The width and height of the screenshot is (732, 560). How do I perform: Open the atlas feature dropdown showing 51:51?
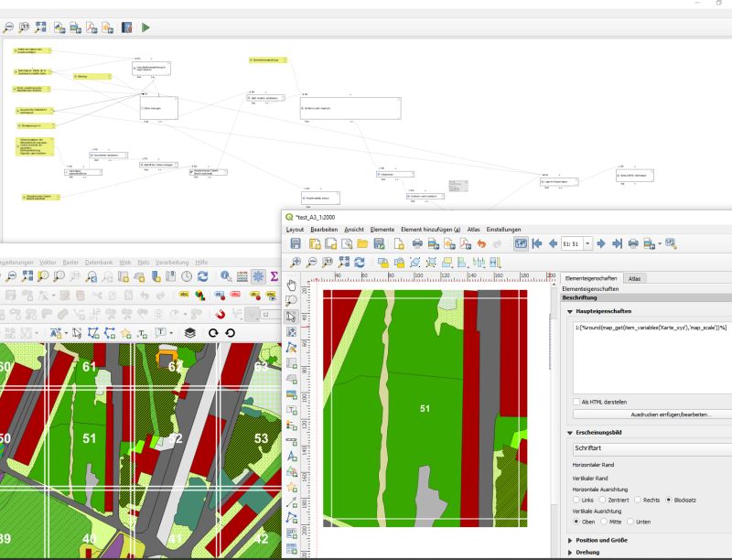pyautogui.click(x=588, y=242)
